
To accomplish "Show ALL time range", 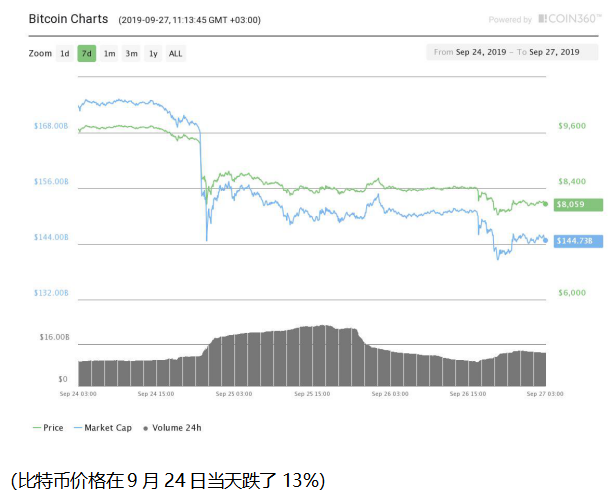I will [x=175, y=53].
